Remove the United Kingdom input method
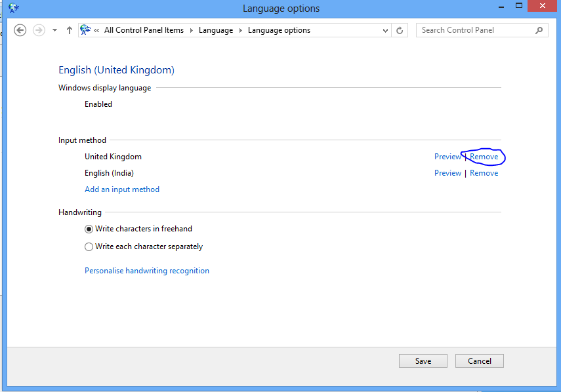 click(x=484, y=157)
